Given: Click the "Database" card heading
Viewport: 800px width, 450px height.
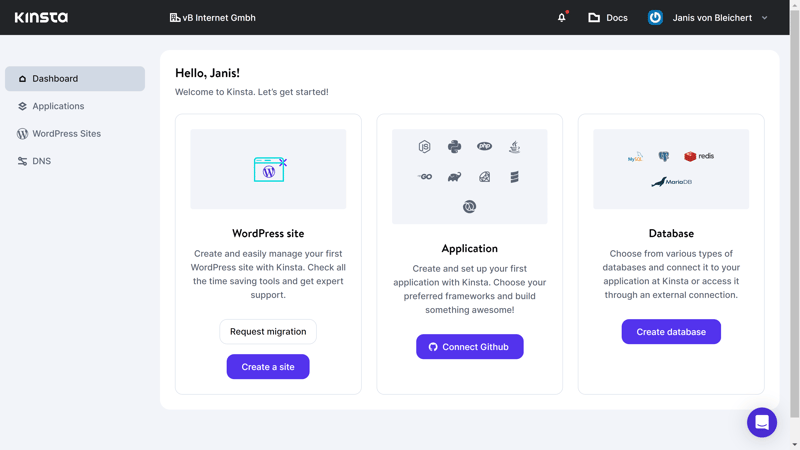Looking at the screenshot, I should 671,233.
